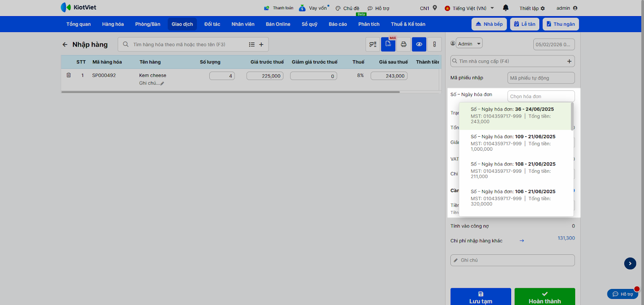Click the Giá trước thuế field 225,000

265,76
